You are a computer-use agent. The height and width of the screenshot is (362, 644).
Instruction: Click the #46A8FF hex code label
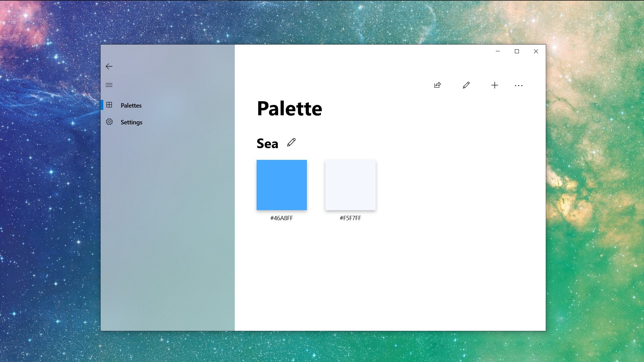coord(281,218)
